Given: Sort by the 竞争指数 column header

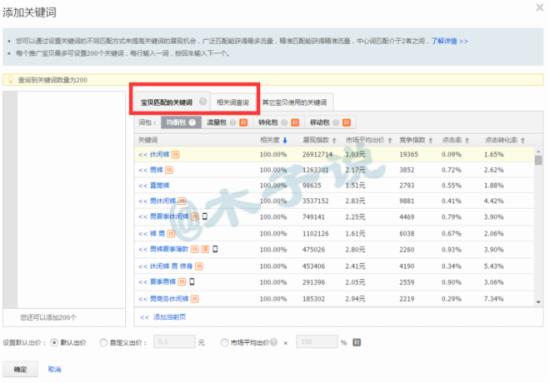Looking at the screenshot, I should click(416, 140).
